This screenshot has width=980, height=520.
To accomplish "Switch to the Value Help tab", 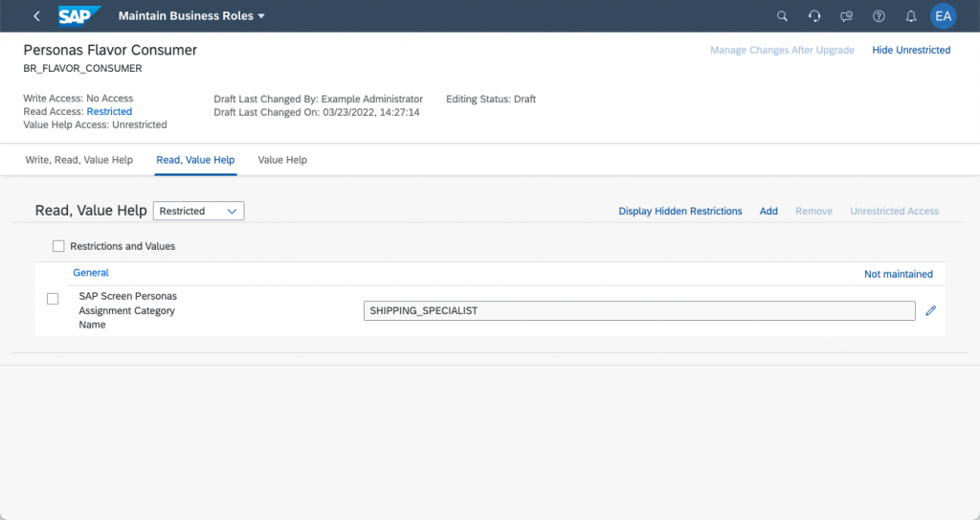I will [282, 160].
